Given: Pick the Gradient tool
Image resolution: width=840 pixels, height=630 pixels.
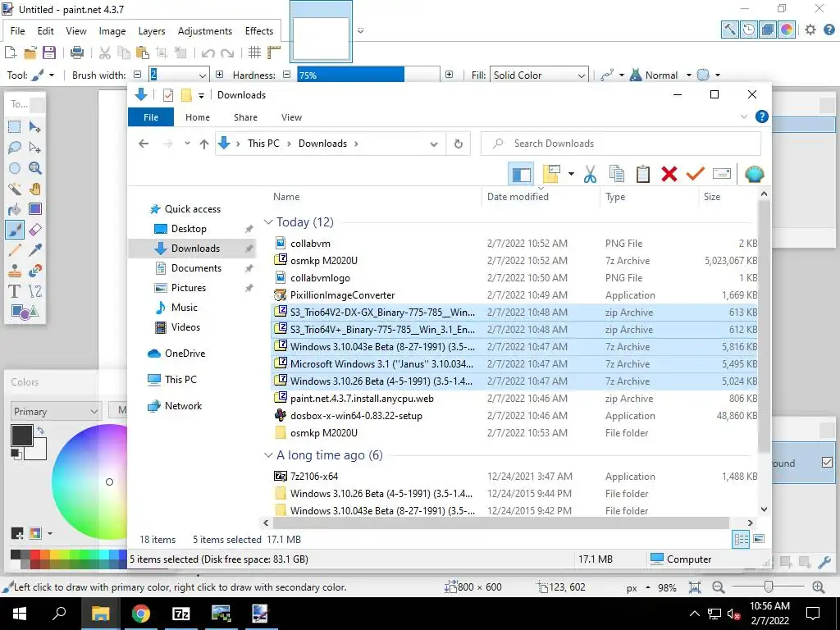Looking at the screenshot, I should [x=34, y=209].
